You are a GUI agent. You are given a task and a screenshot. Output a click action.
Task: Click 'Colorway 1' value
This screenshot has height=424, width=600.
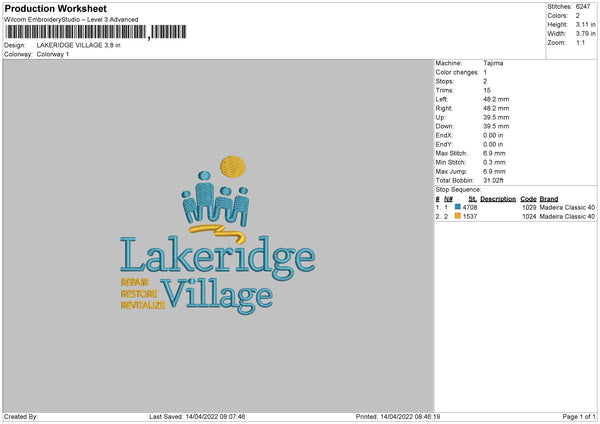pos(53,54)
